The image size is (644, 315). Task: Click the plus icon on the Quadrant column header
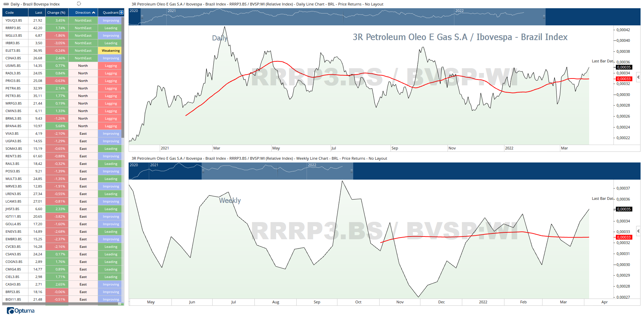[121, 12]
